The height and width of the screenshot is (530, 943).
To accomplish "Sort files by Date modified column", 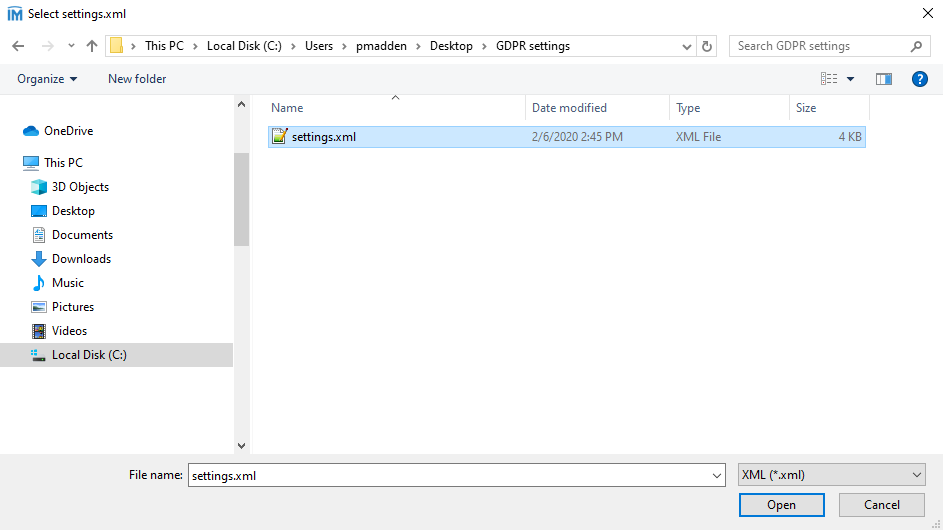I will click(569, 108).
